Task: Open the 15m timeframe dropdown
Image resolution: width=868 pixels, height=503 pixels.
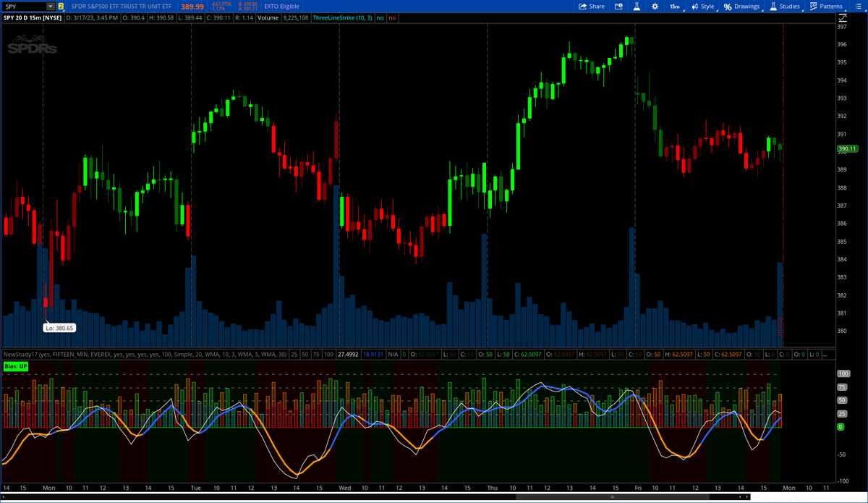Action: 677,7
